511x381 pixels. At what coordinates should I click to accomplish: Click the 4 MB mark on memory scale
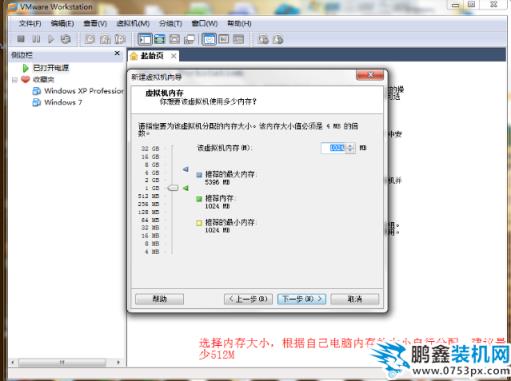pyautogui.click(x=152, y=252)
